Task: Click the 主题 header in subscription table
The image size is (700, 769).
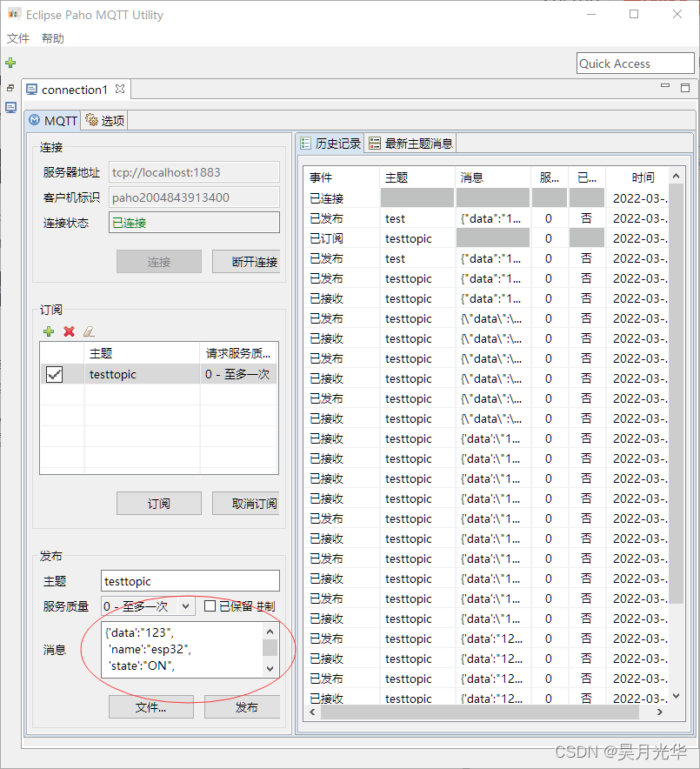Action: pos(142,353)
